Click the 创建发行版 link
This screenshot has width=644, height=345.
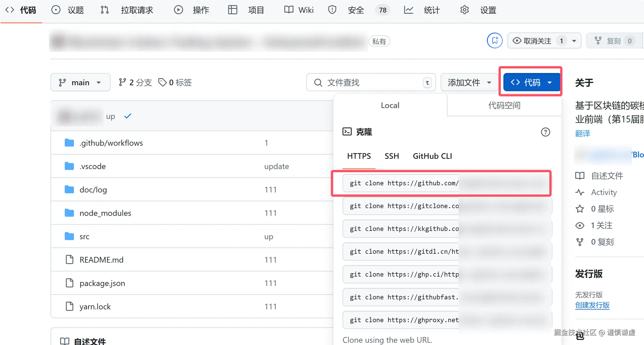(x=592, y=305)
